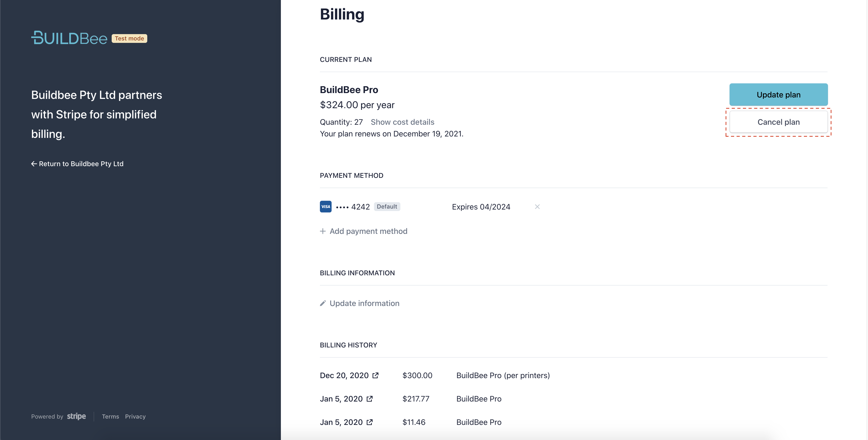
Task: Click the pencil icon for billing info
Action: point(323,303)
